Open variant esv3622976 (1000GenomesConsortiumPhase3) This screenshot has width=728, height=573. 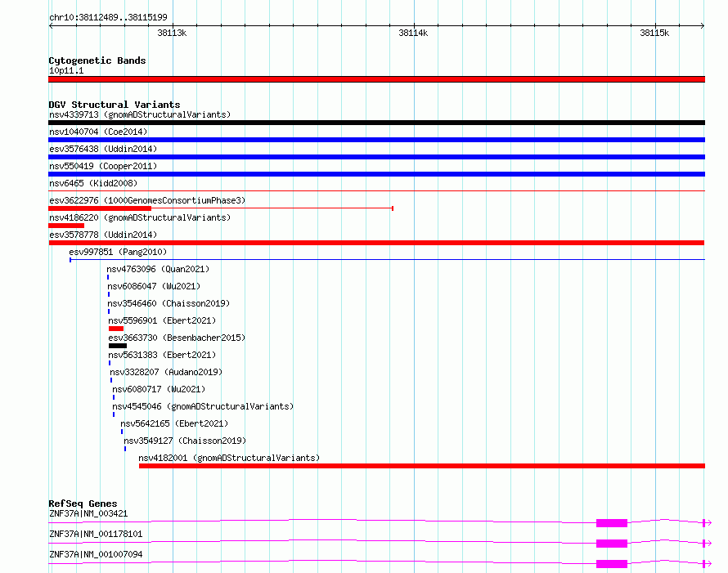[147, 200]
